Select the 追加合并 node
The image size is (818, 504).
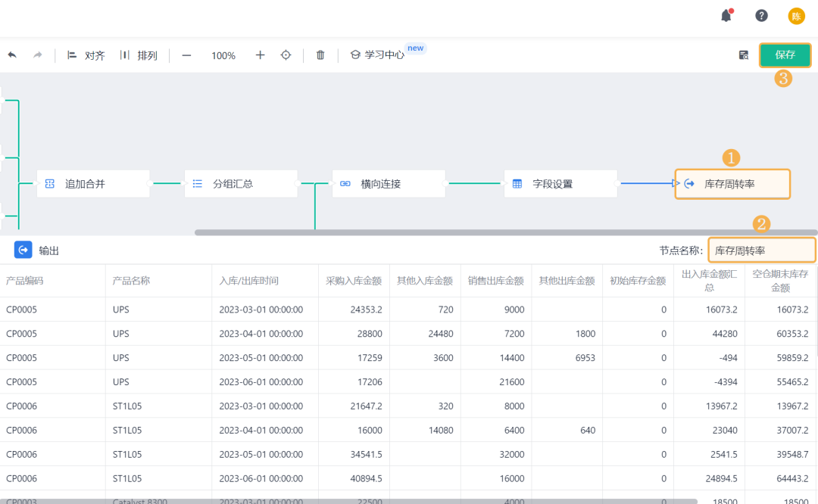[x=93, y=184]
